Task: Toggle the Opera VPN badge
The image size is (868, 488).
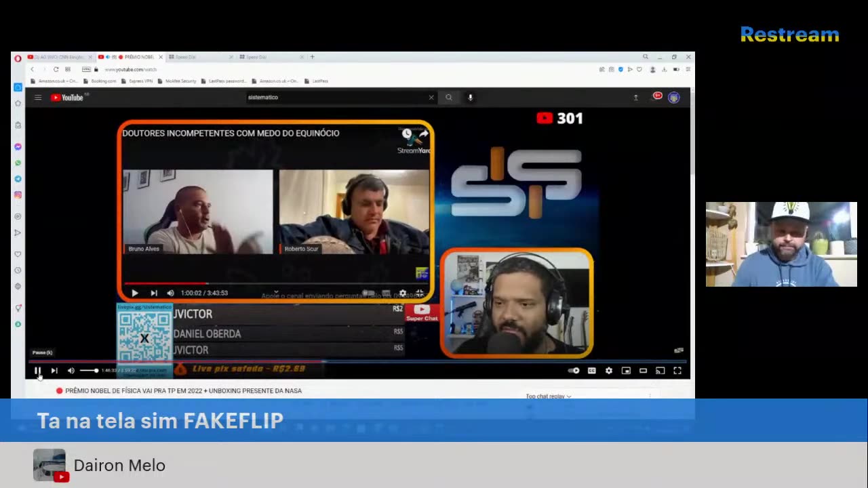Action: coord(86,69)
